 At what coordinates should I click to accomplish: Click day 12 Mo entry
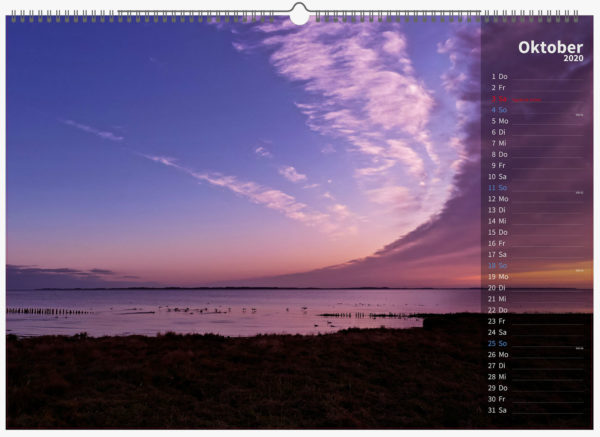pos(498,199)
